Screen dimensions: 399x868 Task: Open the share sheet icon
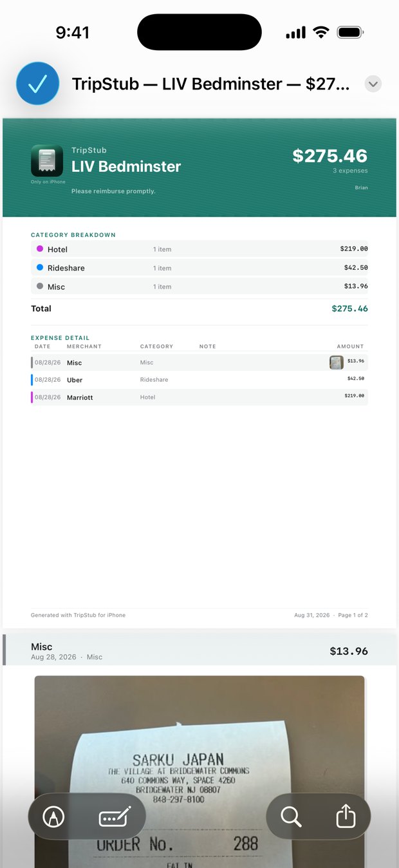point(346,816)
